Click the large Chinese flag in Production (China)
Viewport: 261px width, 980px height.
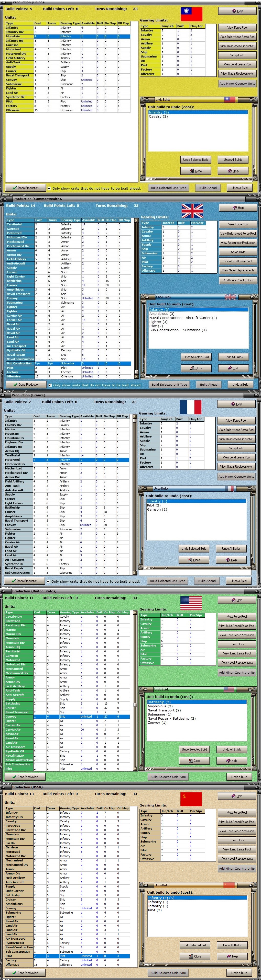coord(191,14)
